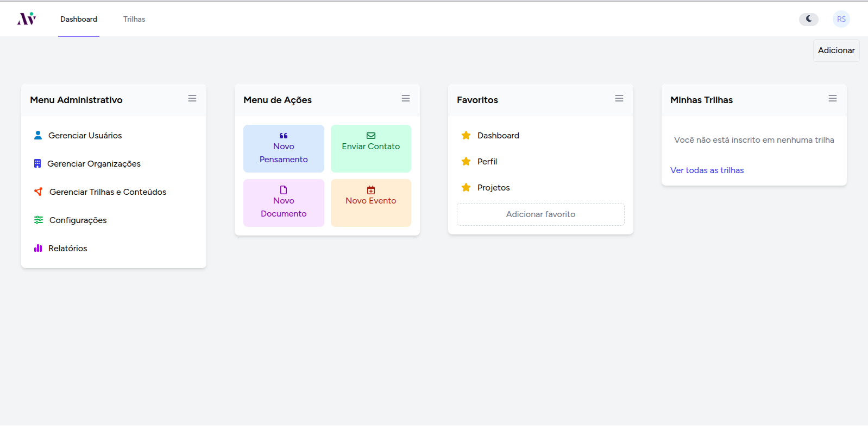Screen dimensions: 868x426
Task: Click the envelope icon on Enviar Contato
Action: tap(371, 136)
